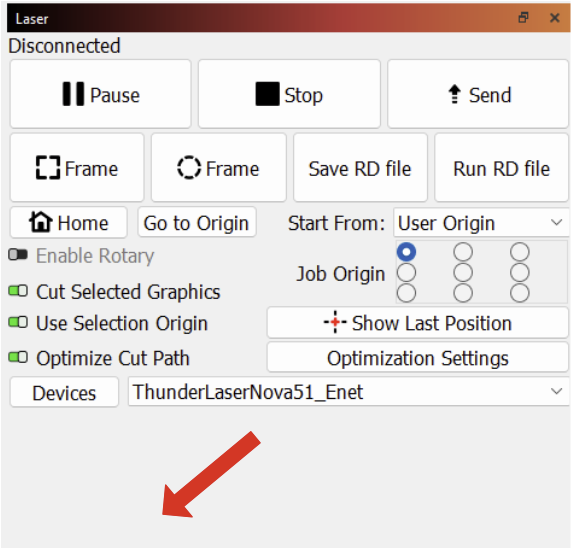Open the Start From dropdown
Viewport: 572px width, 548px height.
tap(481, 223)
